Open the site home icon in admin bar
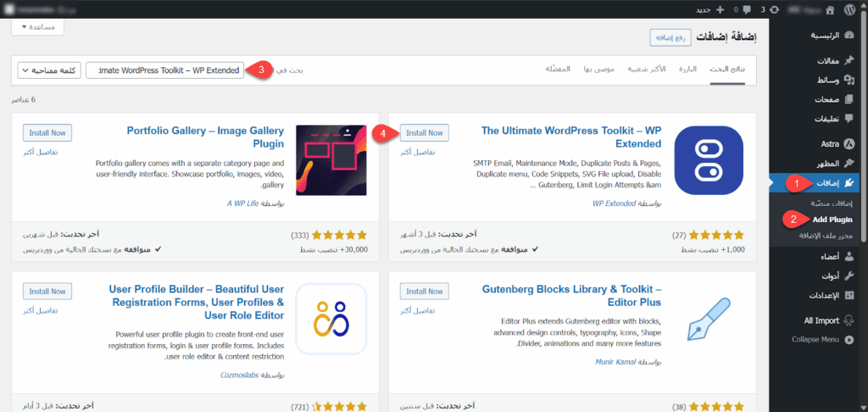This screenshot has width=868, height=412. tap(829, 9)
